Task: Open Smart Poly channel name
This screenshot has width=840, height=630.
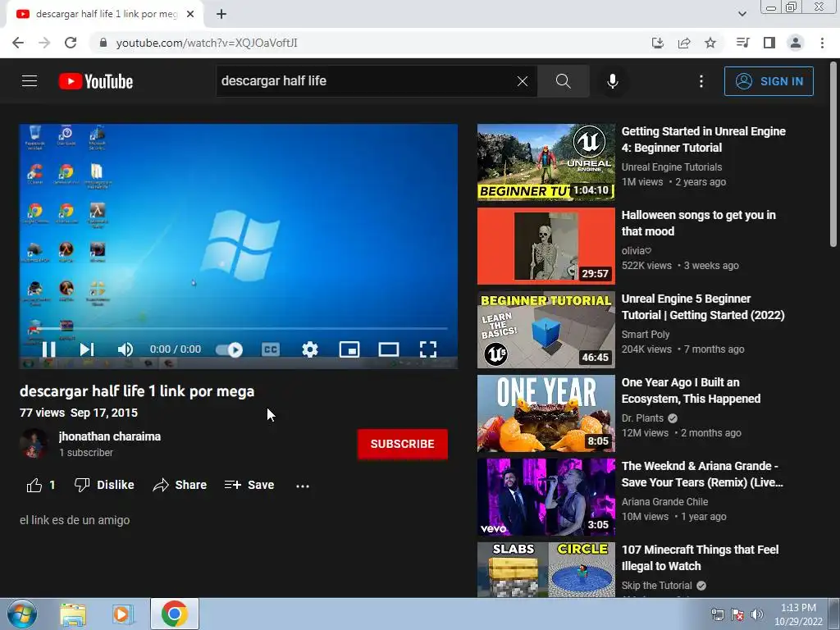Action: pos(646,335)
